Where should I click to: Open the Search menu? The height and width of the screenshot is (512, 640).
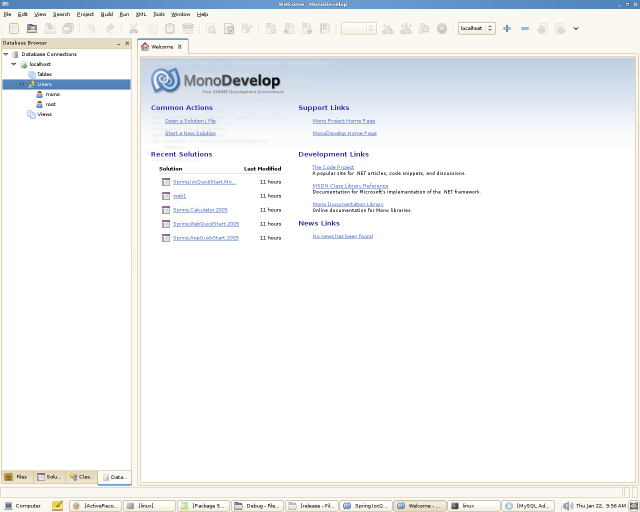61,14
